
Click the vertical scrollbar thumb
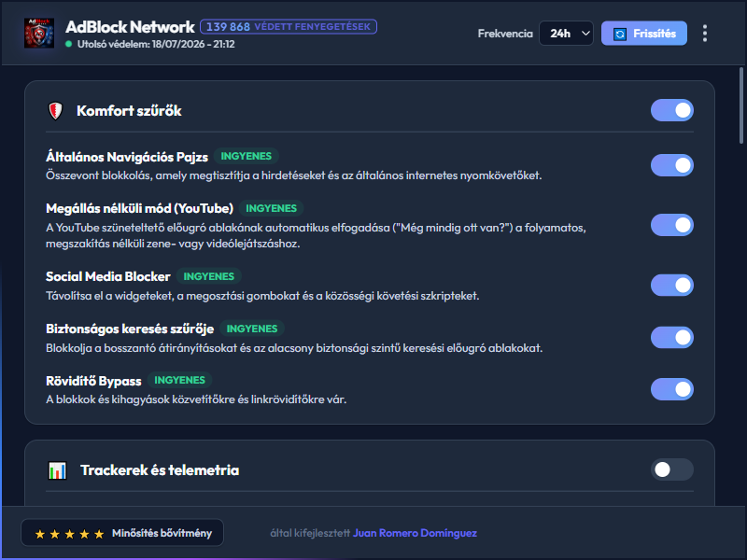[740, 105]
